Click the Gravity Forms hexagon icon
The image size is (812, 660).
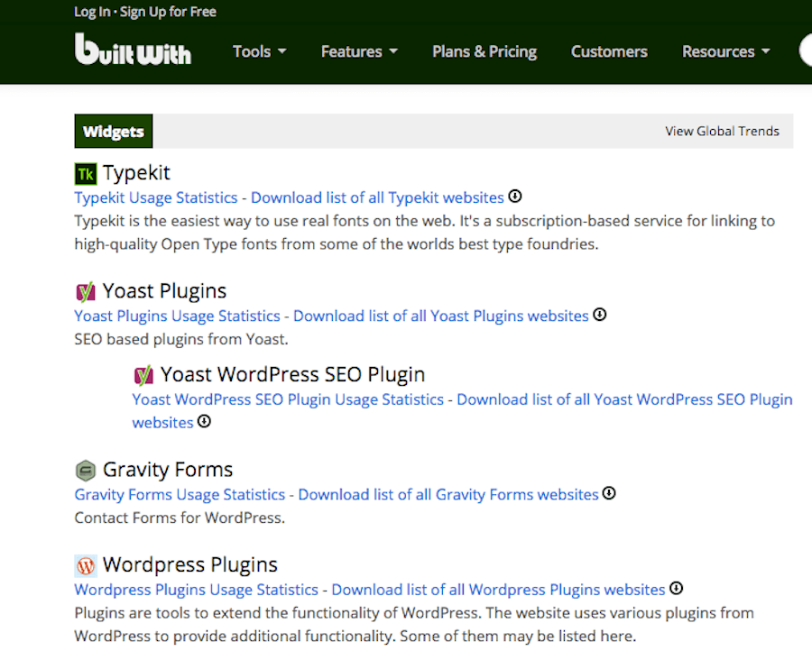point(86,471)
